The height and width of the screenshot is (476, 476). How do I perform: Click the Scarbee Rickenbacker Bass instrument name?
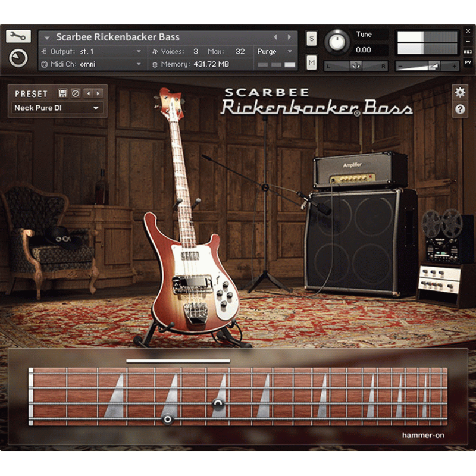tap(118, 37)
